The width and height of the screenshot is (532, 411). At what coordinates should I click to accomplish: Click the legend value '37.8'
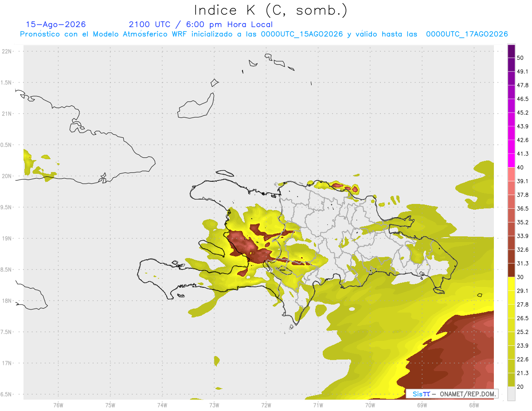point(523,195)
